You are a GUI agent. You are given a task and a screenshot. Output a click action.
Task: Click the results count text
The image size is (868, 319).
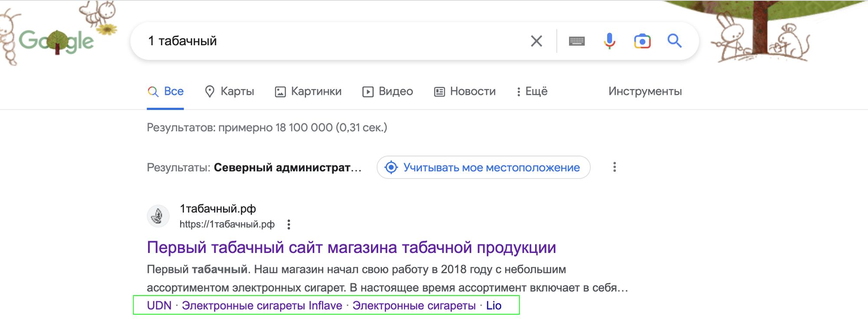(x=267, y=127)
